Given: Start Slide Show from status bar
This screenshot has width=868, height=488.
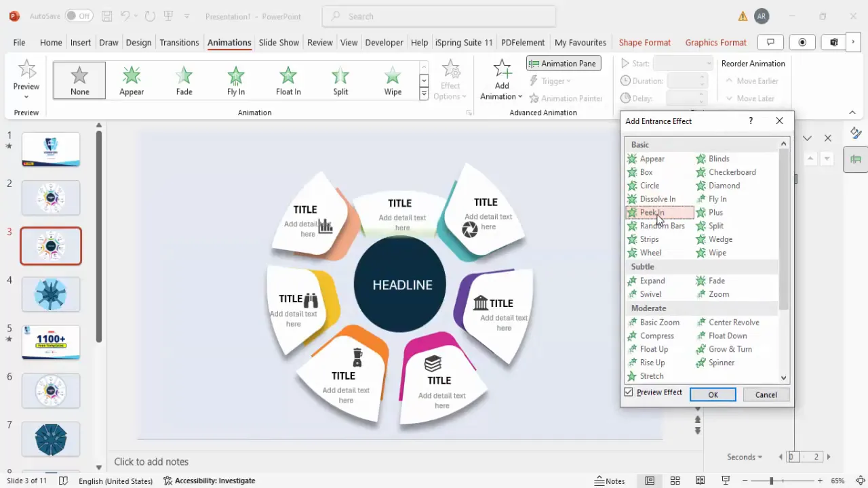Looking at the screenshot, I should [x=725, y=481].
